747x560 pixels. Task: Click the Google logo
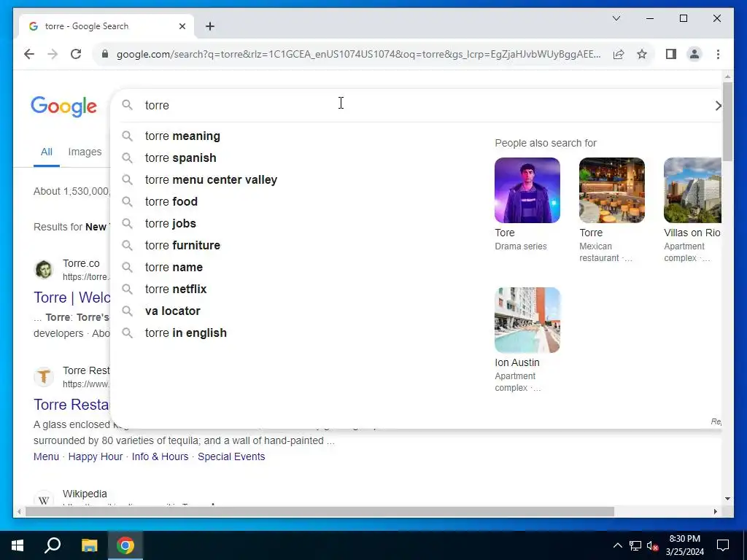click(x=64, y=106)
